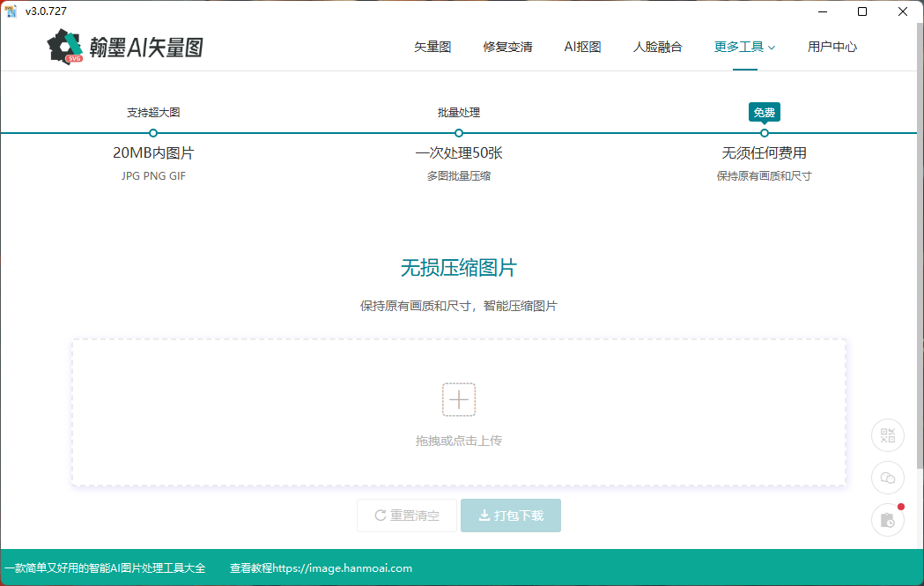This screenshot has height=586, width=924.
Task: Click the 批量处理 timeline marker circle
Action: [459, 133]
